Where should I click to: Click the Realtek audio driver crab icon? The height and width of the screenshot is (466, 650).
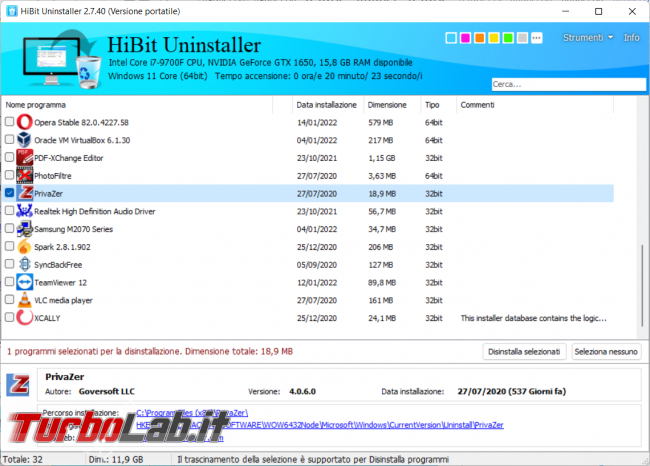[24, 211]
